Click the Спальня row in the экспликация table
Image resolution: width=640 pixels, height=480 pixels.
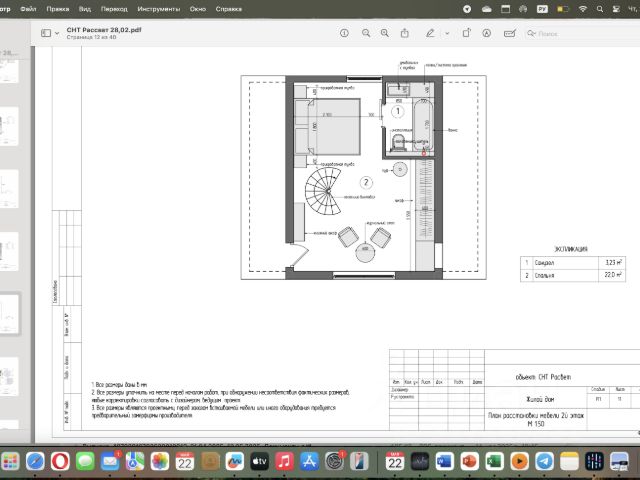pos(573,276)
